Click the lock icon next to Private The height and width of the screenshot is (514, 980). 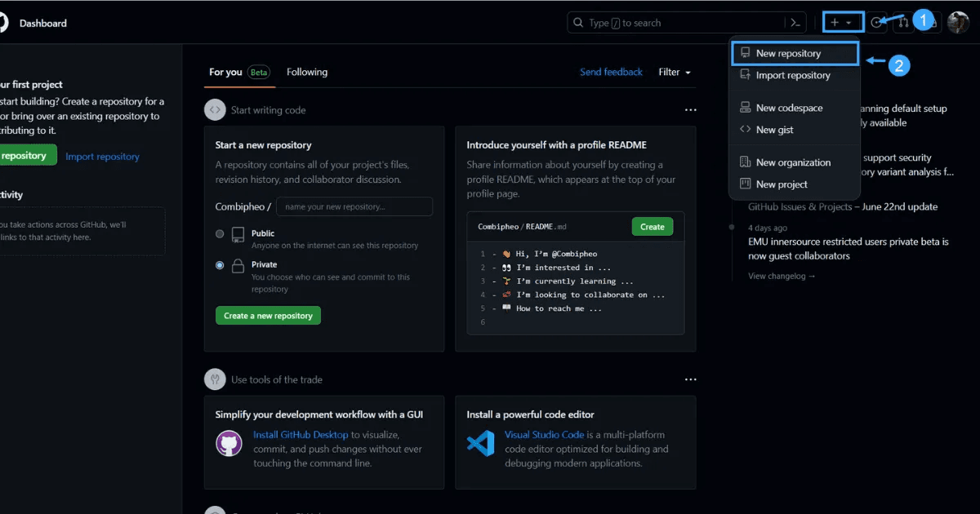(x=238, y=266)
